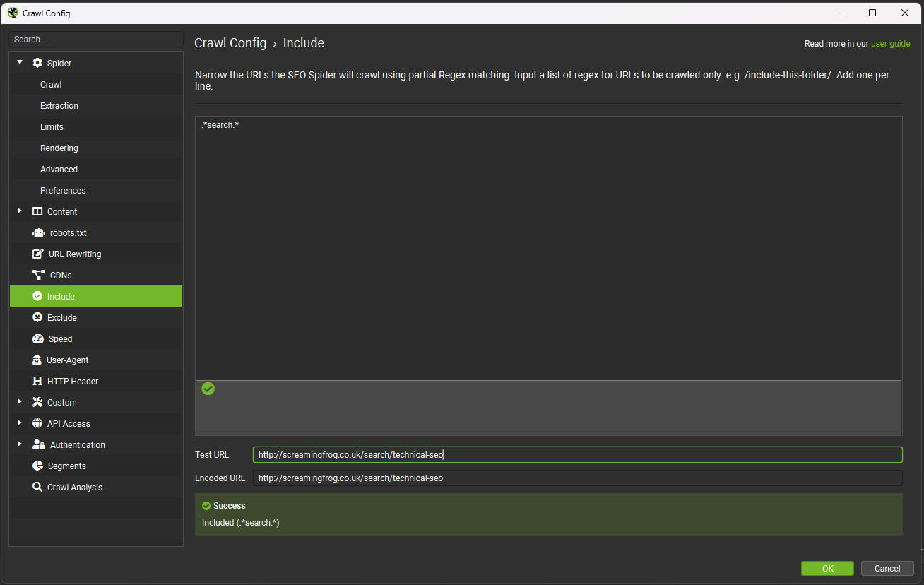Open the Extraction settings page
Viewport: 924px width, 585px height.
pos(59,106)
